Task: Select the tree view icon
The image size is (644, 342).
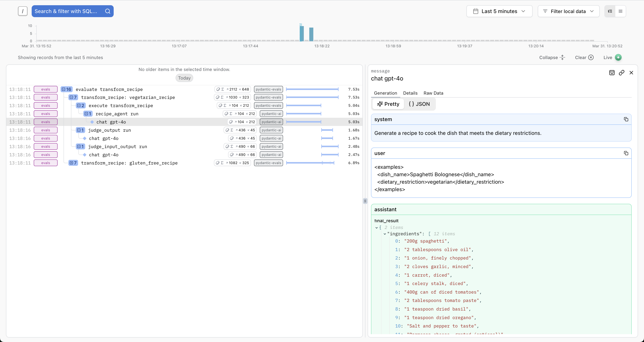Action: 610,11
